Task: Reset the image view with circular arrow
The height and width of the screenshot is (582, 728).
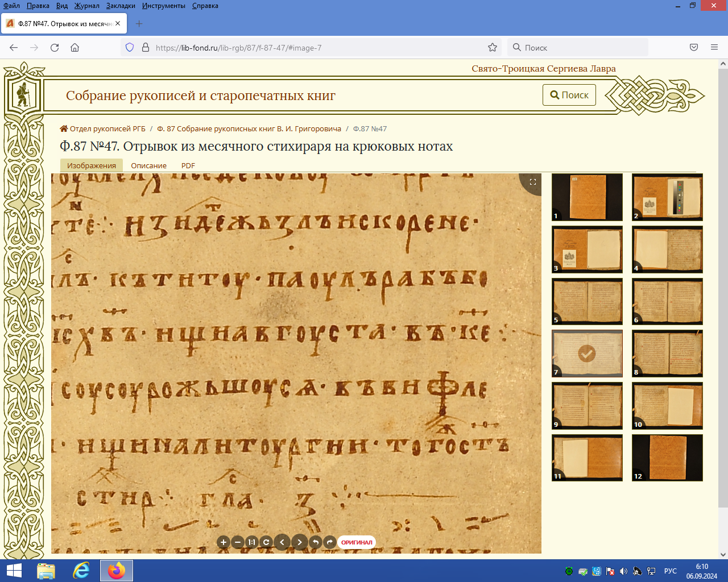Action: click(266, 542)
